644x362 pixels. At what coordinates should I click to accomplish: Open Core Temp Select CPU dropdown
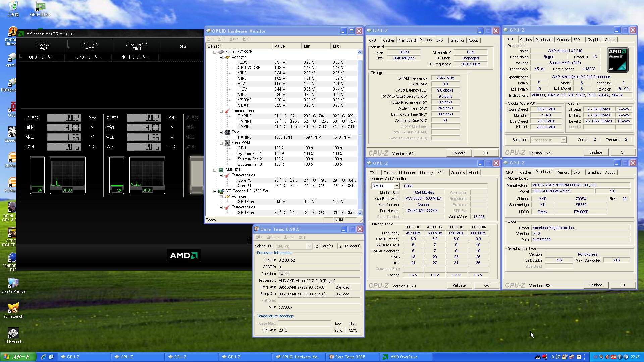pyautogui.click(x=309, y=246)
